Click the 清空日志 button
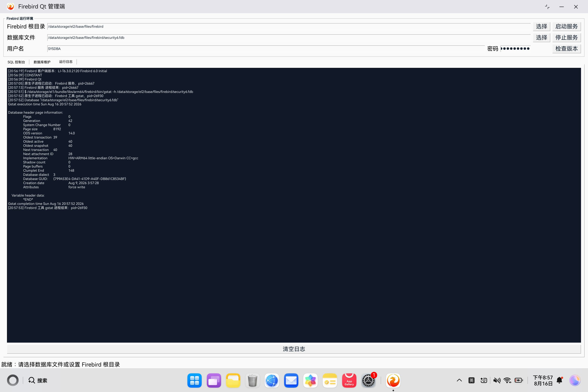The height and width of the screenshot is (392, 588). point(294,349)
